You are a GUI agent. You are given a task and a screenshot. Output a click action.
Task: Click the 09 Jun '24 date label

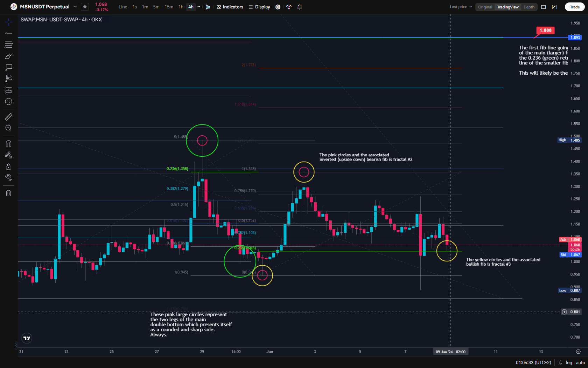450,352
